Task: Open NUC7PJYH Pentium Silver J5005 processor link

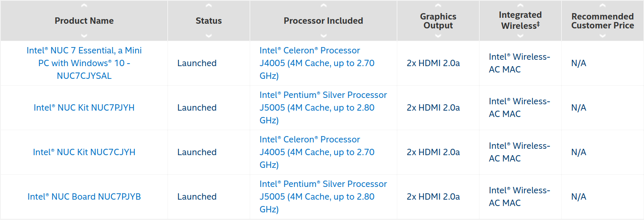Action: click(323, 108)
